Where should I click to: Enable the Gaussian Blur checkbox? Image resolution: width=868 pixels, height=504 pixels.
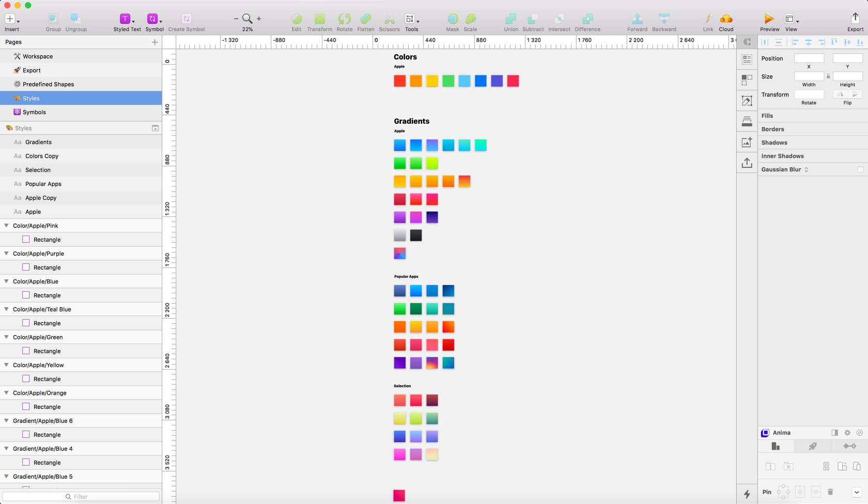[x=860, y=169]
